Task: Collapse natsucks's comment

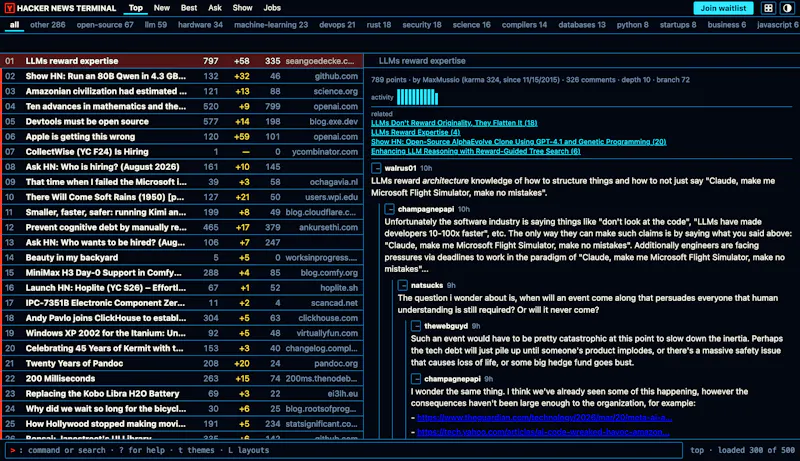Action: [403, 285]
